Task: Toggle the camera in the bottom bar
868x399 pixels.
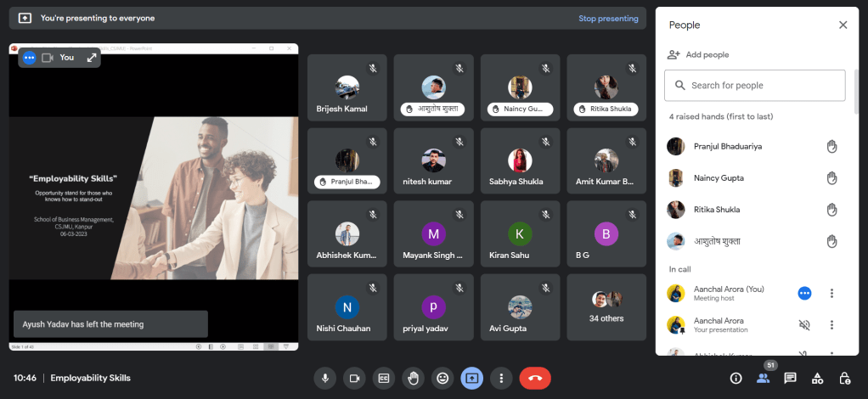Action: [354, 378]
